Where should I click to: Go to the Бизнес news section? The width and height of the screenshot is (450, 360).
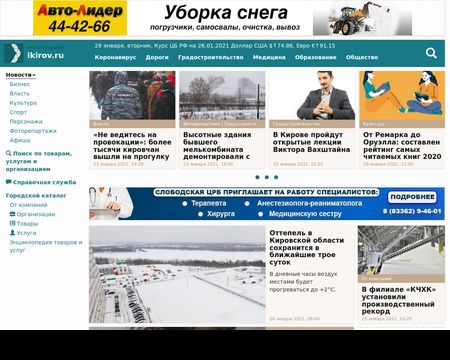click(x=20, y=84)
